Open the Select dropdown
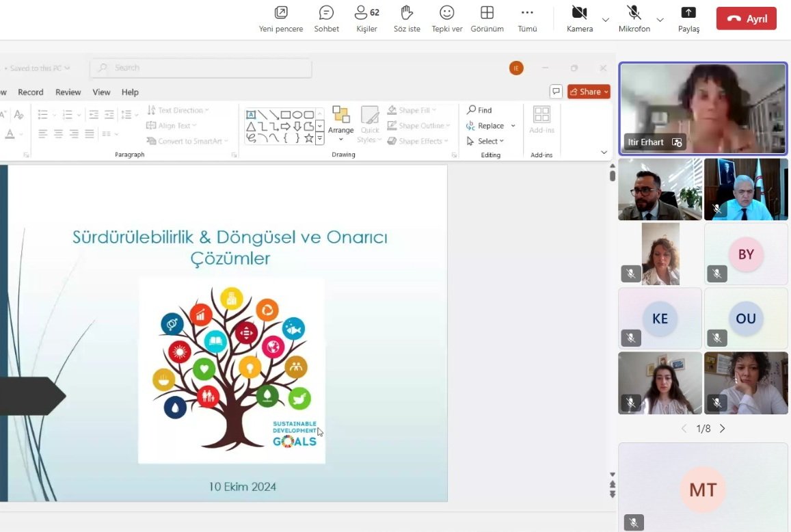This screenshot has height=532, width=791. 485,142
